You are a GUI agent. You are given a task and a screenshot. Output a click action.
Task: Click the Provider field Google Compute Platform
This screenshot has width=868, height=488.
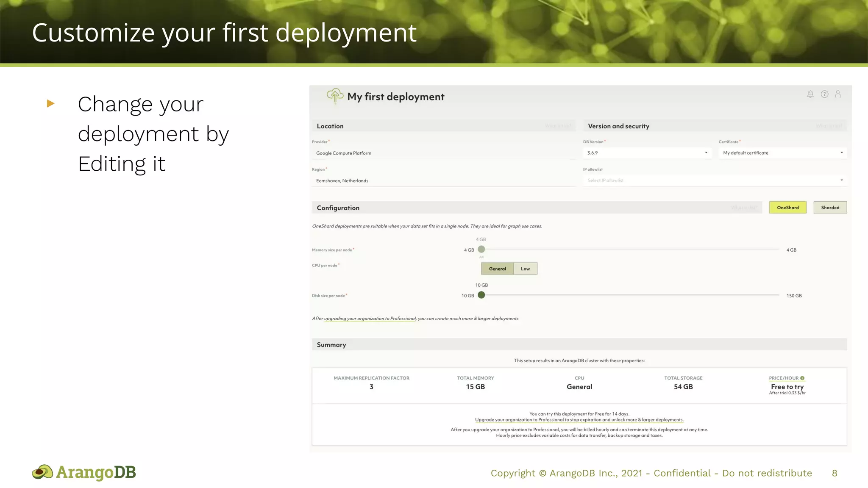(x=444, y=153)
